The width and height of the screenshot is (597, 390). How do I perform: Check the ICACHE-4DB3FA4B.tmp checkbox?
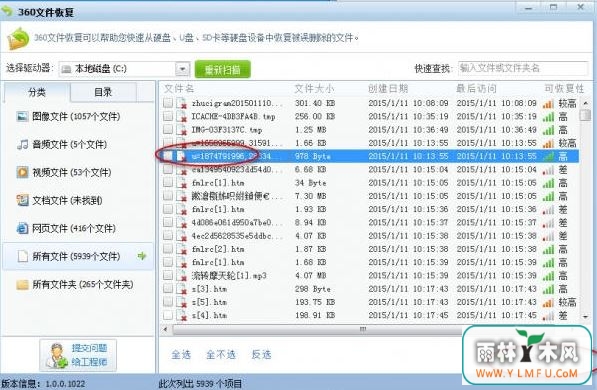[168, 116]
